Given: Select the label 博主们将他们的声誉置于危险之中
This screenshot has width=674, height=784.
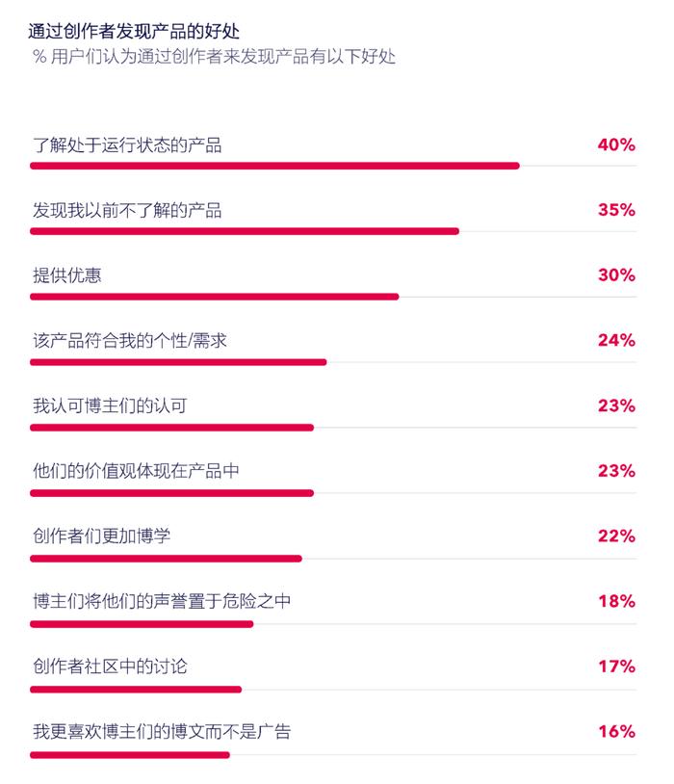Looking at the screenshot, I should tap(162, 601).
